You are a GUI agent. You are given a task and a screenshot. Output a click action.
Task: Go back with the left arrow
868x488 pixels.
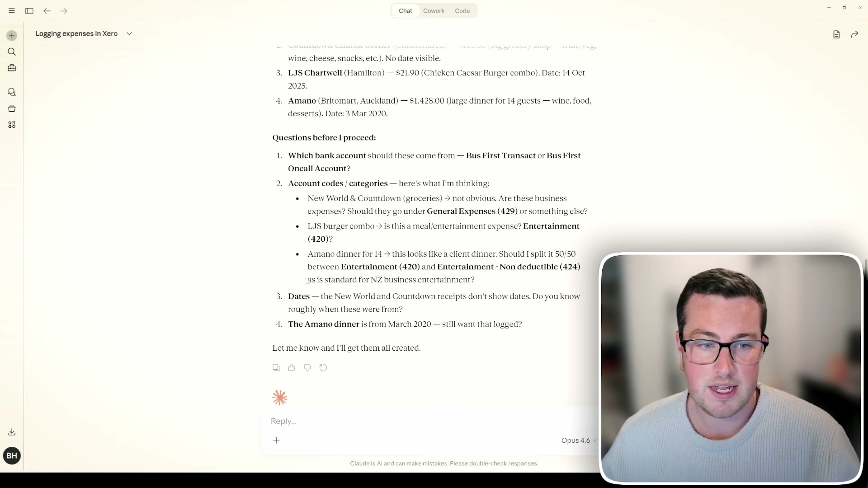[x=47, y=11]
